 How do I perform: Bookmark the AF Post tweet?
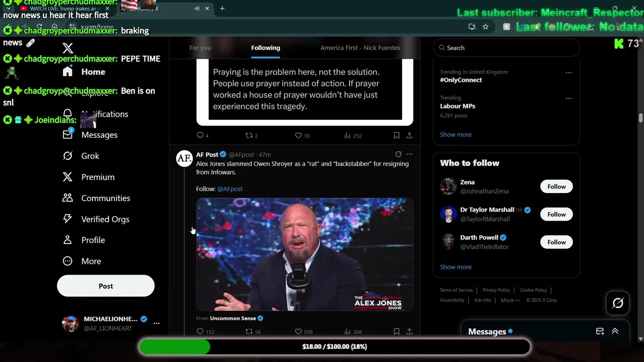click(x=396, y=331)
